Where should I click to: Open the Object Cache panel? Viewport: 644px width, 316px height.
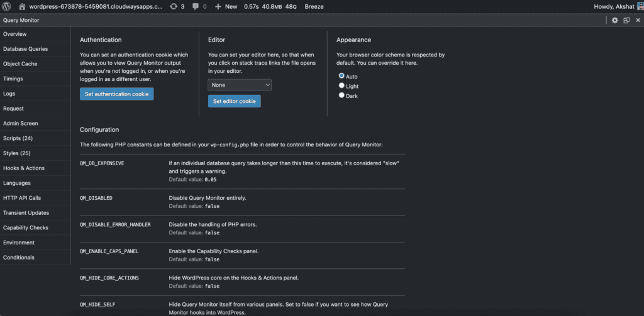pyautogui.click(x=35, y=64)
